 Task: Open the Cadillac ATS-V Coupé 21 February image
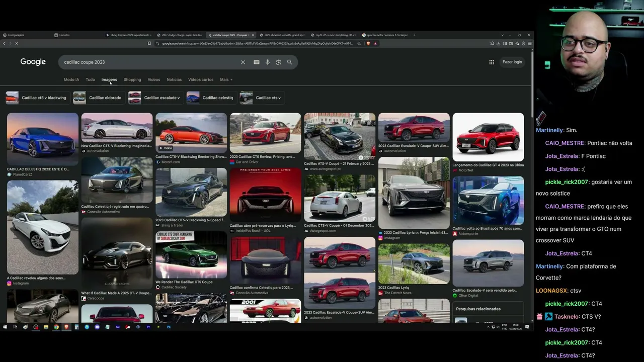coord(340,136)
